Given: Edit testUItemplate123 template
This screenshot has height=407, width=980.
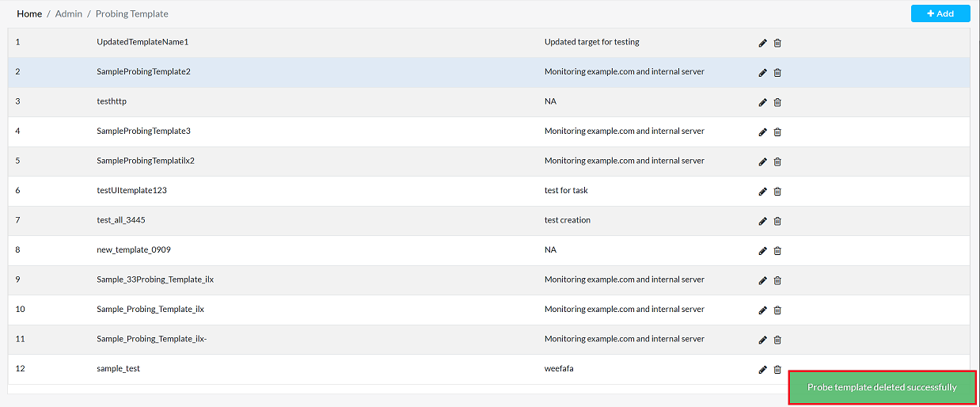Looking at the screenshot, I should (x=762, y=192).
